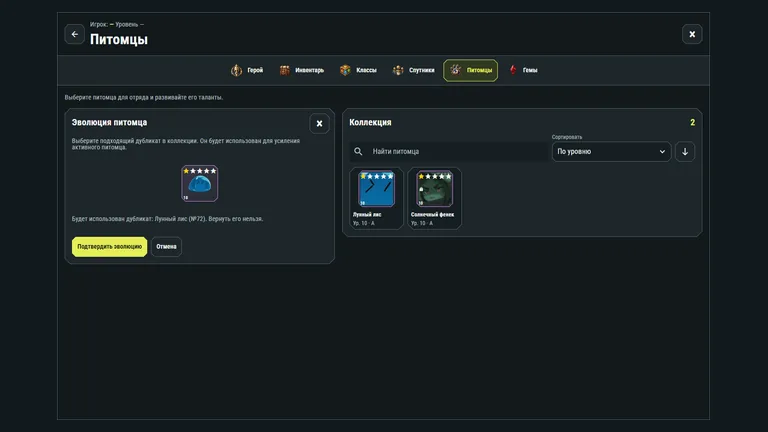The height and width of the screenshot is (432, 768).
Task: Select the Солнечный фенек pet card
Action: (434, 198)
